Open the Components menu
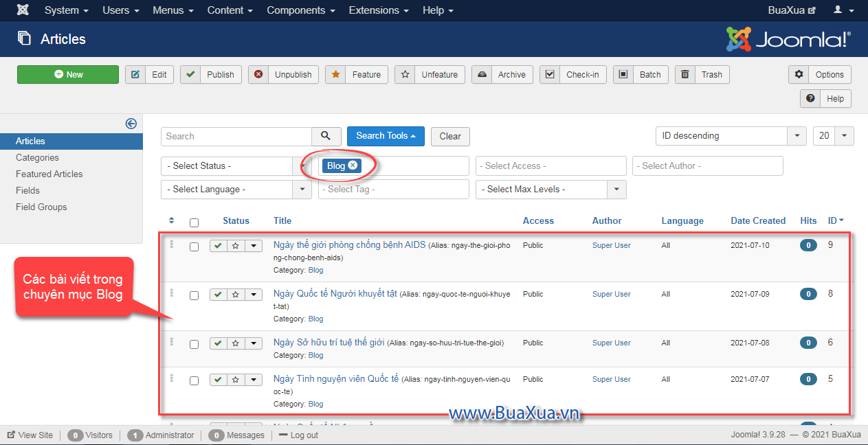This screenshot has width=868, height=445. 301,10
